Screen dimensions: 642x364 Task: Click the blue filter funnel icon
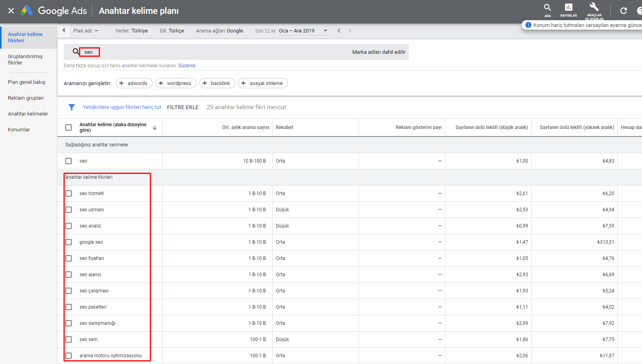point(72,107)
